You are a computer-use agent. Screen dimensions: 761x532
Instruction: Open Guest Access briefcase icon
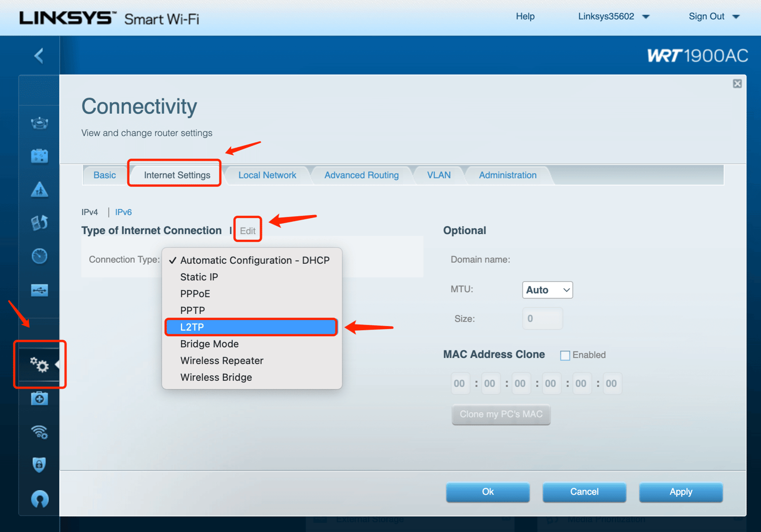tap(39, 156)
